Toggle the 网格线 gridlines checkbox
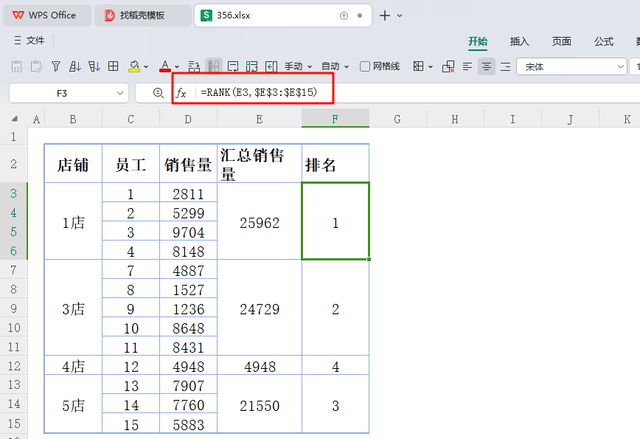640x439 pixels. click(365, 66)
